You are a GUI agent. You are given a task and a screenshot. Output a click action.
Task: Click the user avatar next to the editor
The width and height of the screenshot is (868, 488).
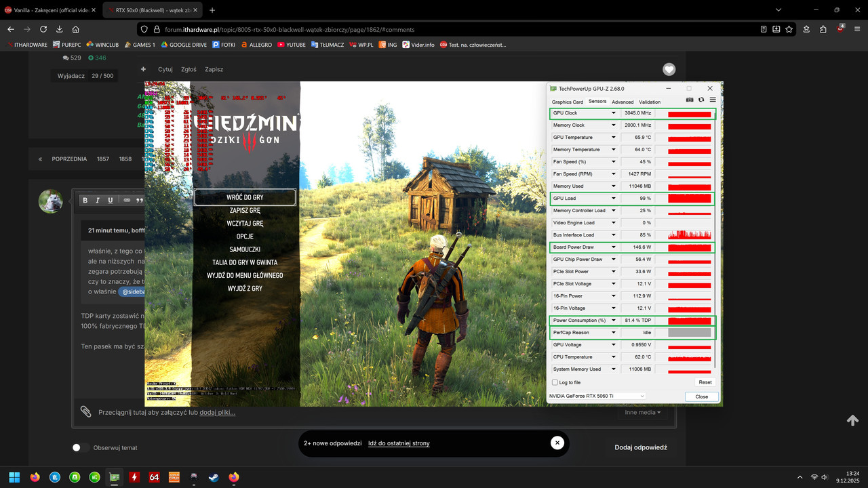[51, 201]
